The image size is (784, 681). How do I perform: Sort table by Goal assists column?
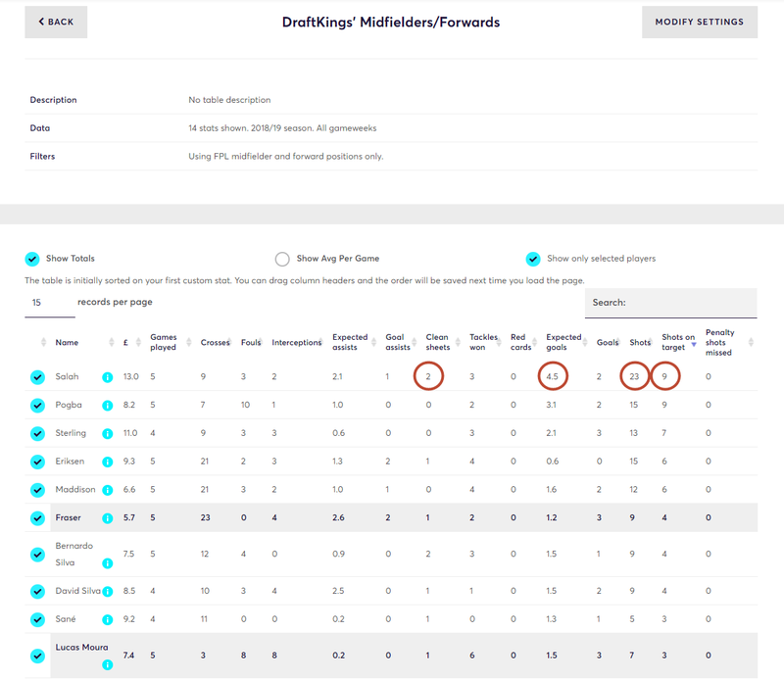click(x=398, y=343)
